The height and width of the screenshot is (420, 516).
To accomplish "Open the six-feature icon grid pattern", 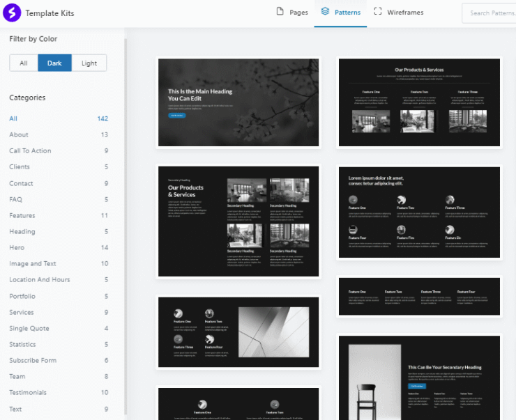I will [x=419, y=212].
